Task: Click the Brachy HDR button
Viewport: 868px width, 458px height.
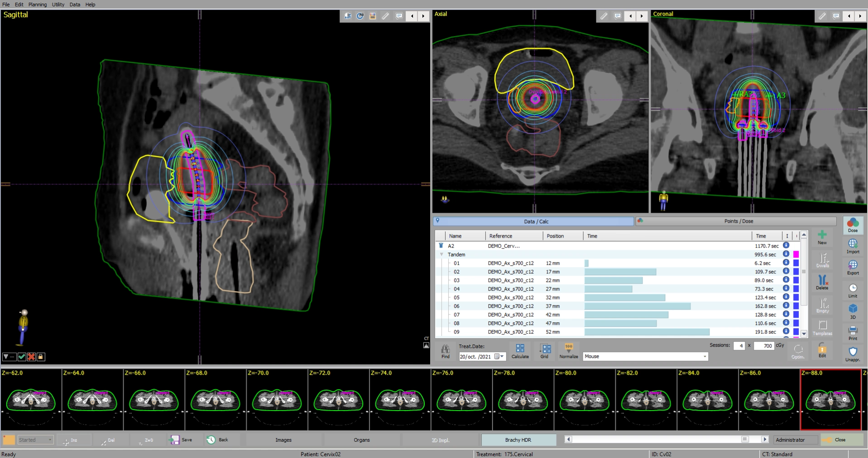Action: click(518, 440)
